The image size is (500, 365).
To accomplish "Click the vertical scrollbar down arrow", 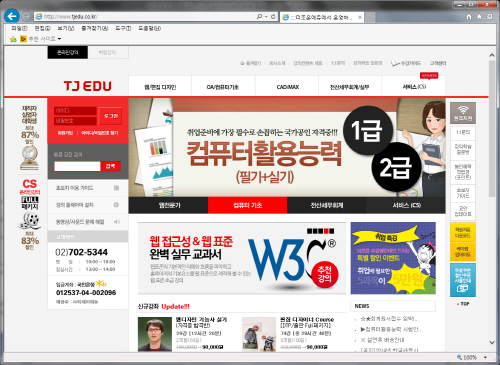I will tap(492, 342).
